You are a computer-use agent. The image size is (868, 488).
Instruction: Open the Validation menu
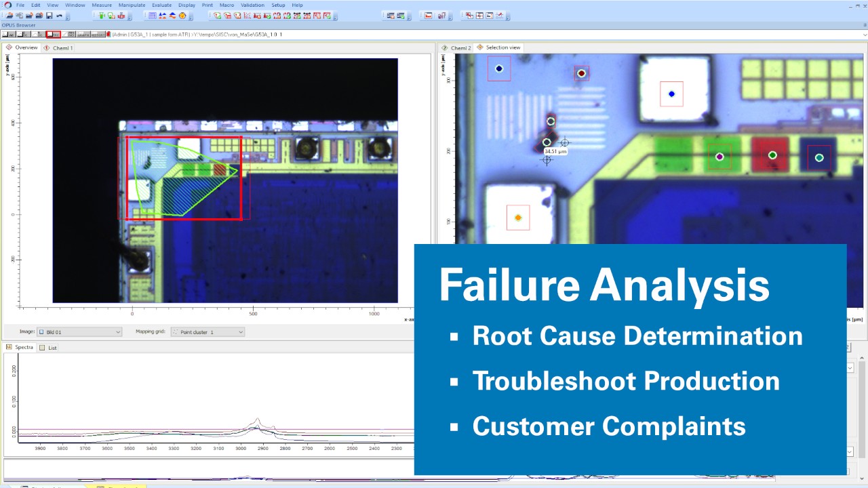tap(252, 5)
